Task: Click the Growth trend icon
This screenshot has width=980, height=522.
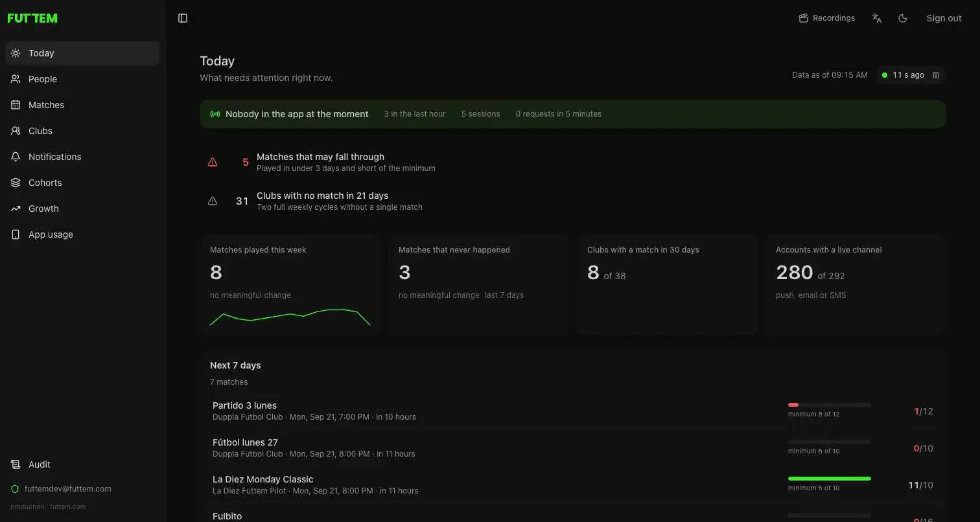Action: coord(16,209)
